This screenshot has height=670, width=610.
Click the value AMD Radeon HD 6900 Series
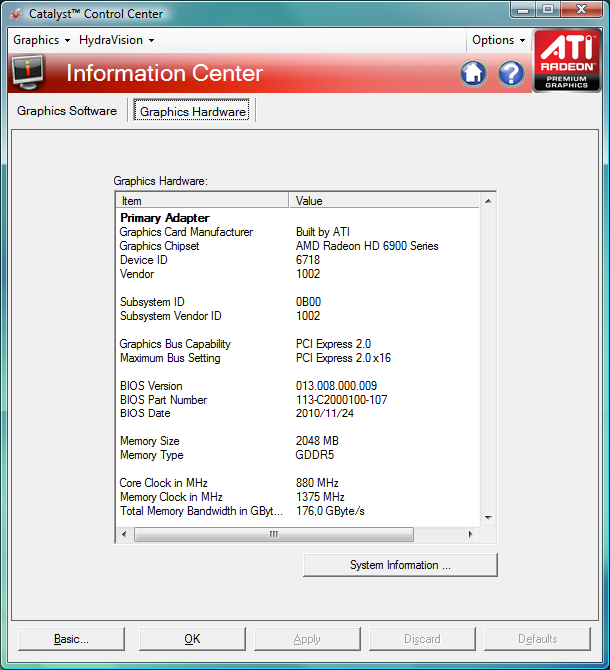367,246
